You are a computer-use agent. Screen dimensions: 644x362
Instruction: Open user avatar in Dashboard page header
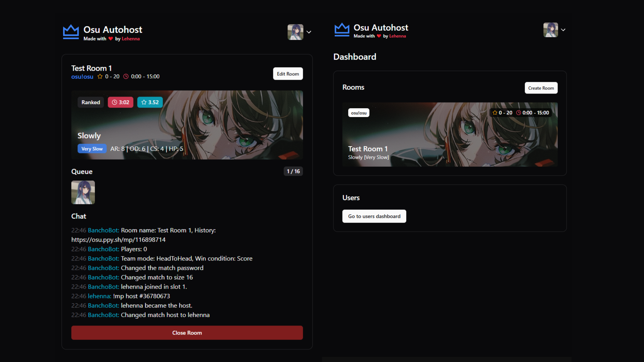pos(551,30)
